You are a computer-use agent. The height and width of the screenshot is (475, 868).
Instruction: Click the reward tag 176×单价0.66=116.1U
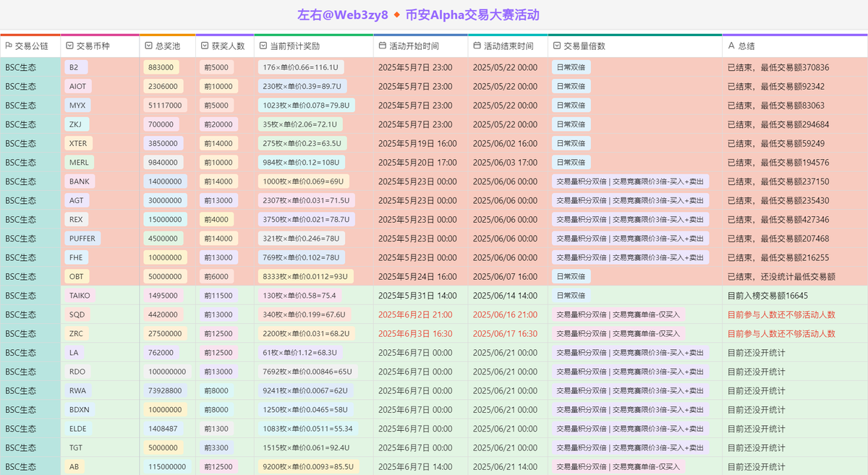(x=300, y=67)
